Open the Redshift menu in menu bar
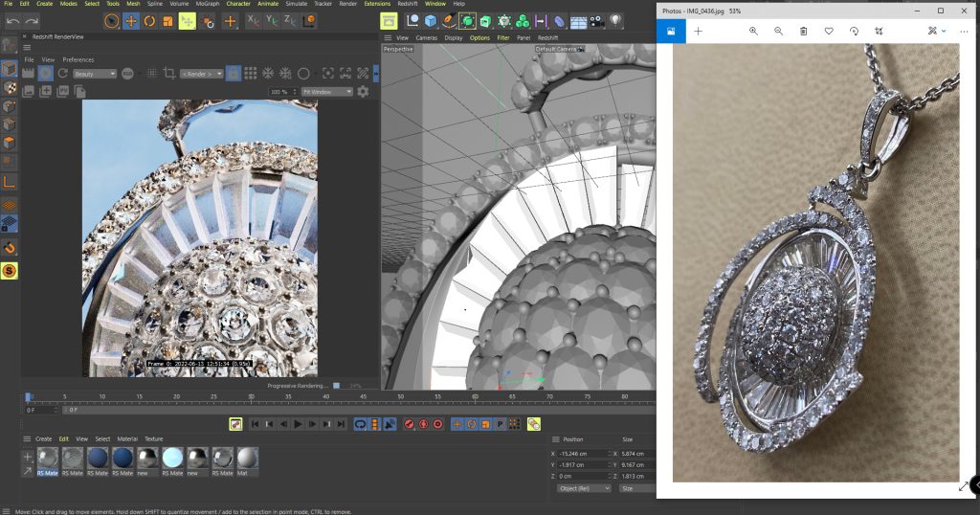Image resolution: width=980 pixels, height=515 pixels. [x=410, y=4]
